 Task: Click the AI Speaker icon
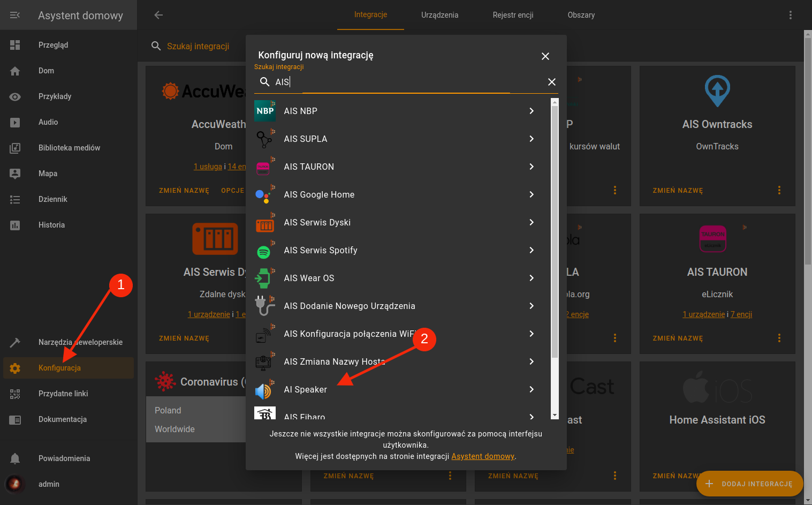265,389
